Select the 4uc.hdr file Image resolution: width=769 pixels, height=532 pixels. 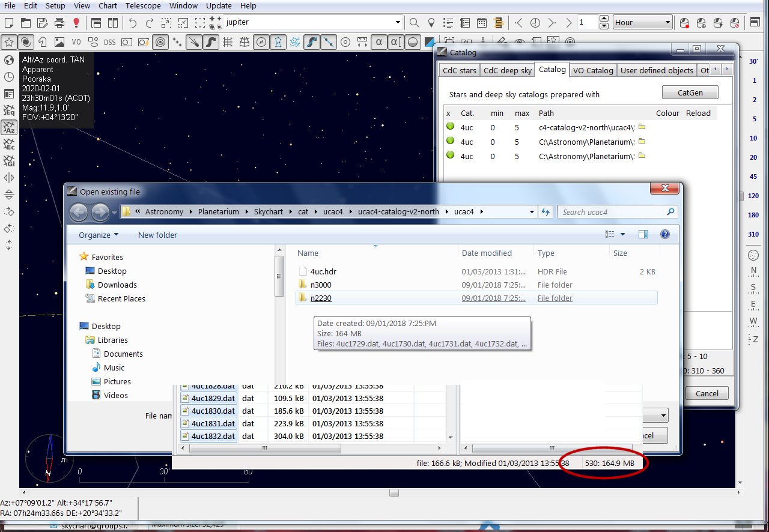pyautogui.click(x=323, y=271)
